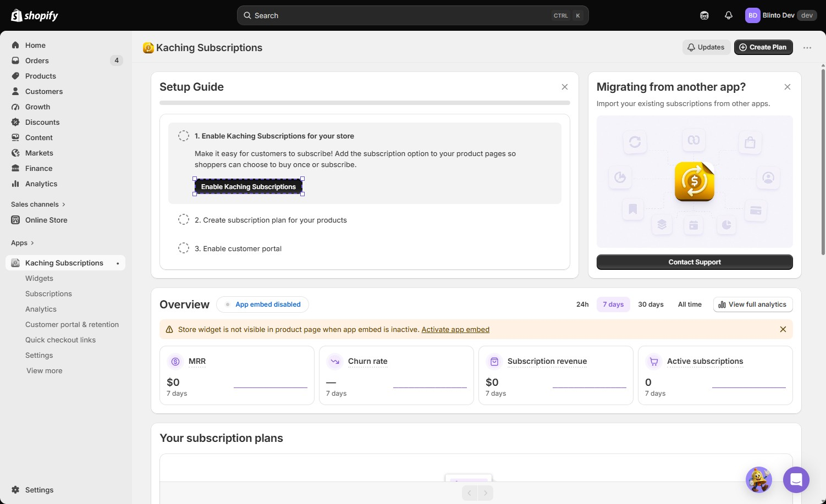The height and width of the screenshot is (504, 826).
Task: Click the Growth icon in sidebar
Action: point(15,107)
